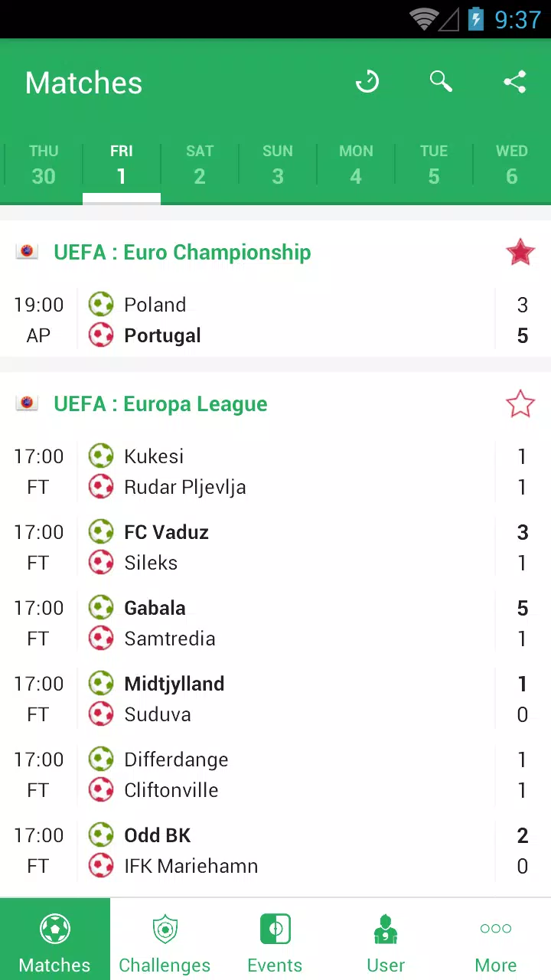View the Gabala vs Samtredia match details
Image resolution: width=551 pixels, height=980 pixels.
click(275, 623)
